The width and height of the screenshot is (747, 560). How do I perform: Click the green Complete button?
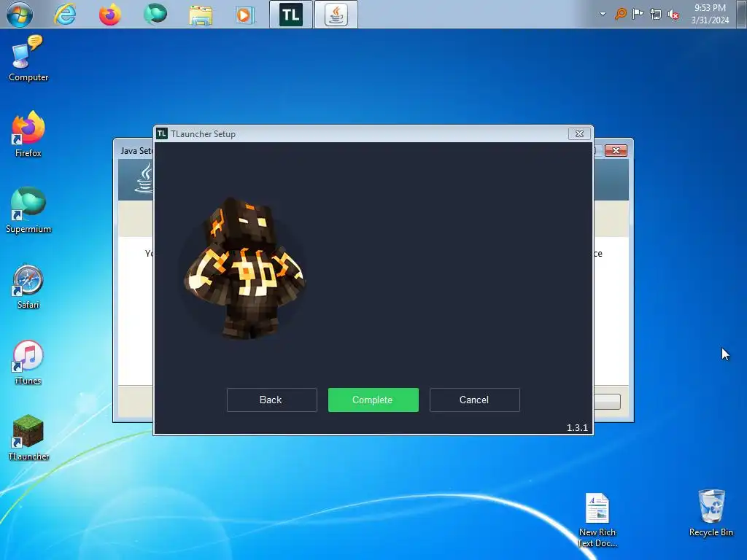coord(373,400)
